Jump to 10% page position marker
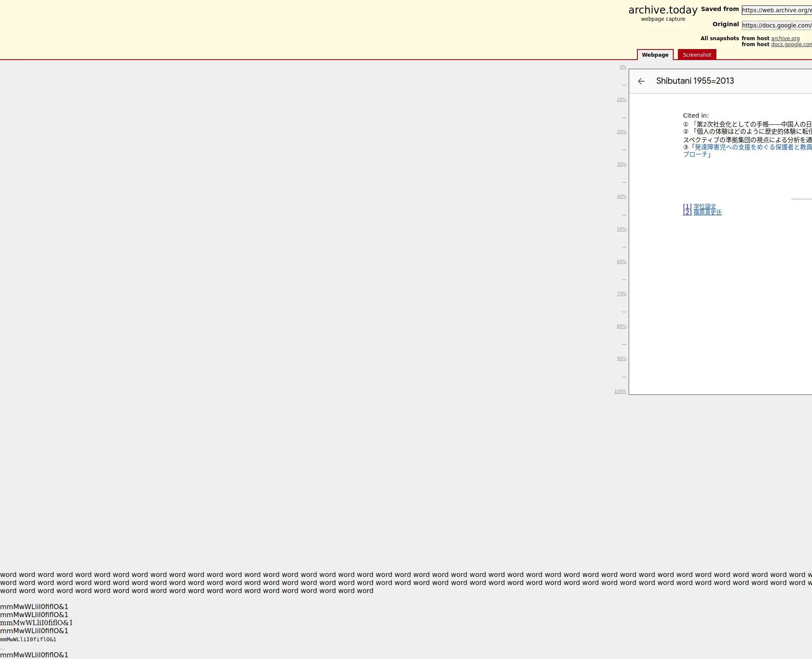Viewport: 812px width, 659px height. [621, 100]
